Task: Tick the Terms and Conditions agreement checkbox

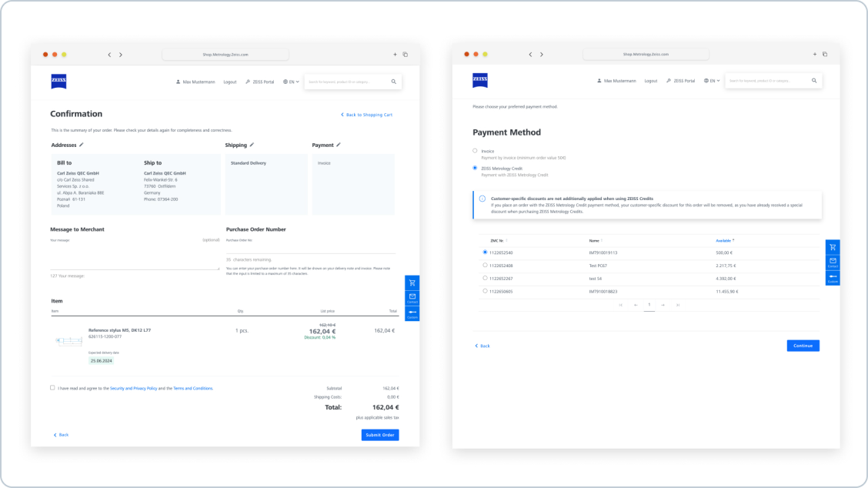Action: (52, 388)
